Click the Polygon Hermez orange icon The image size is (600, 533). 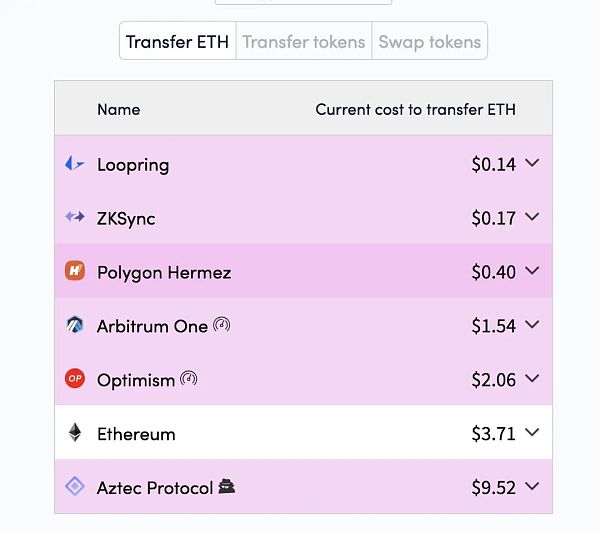pyautogui.click(x=74, y=271)
